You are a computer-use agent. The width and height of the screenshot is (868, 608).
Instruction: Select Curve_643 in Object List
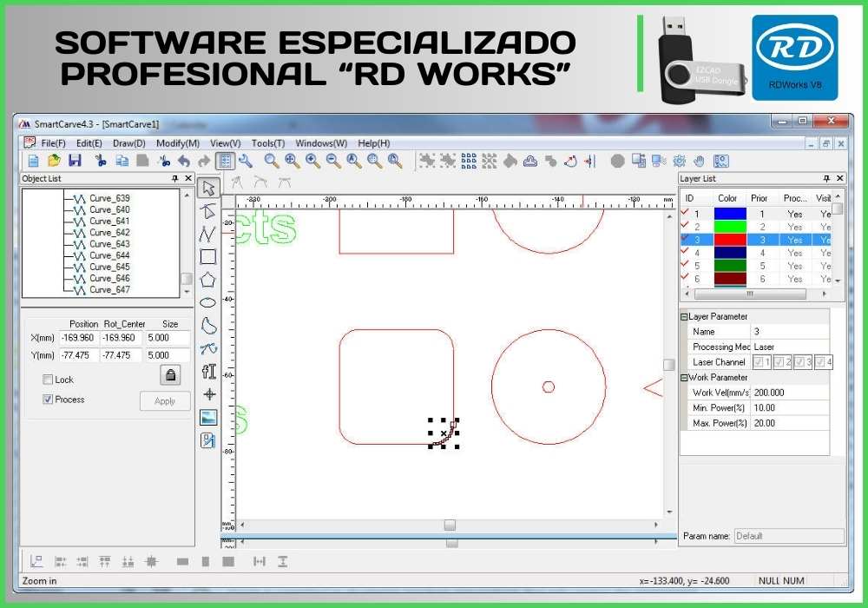(x=109, y=244)
